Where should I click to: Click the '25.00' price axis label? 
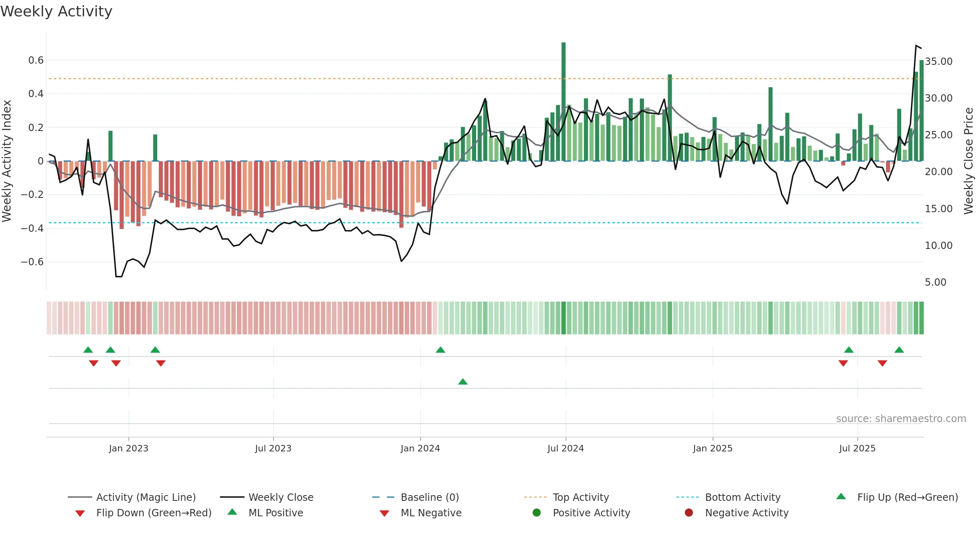click(938, 135)
